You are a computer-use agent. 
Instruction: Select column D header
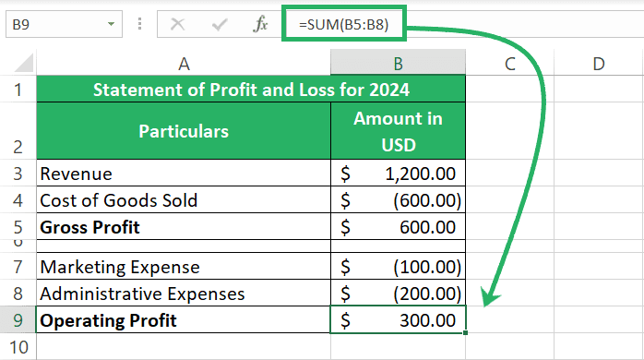tap(599, 64)
